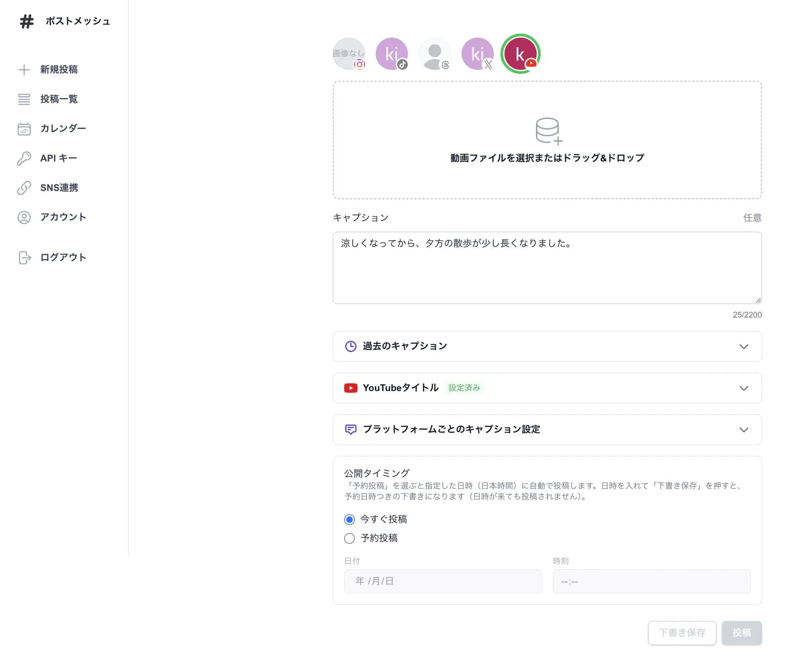Open the API キー page link
The width and height of the screenshot is (805, 672).
(58, 158)
